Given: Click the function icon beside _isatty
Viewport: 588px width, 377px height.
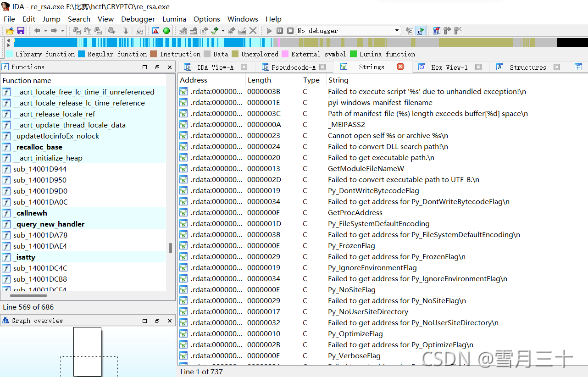Looking at the screenshot, I should tap(7, 257).
